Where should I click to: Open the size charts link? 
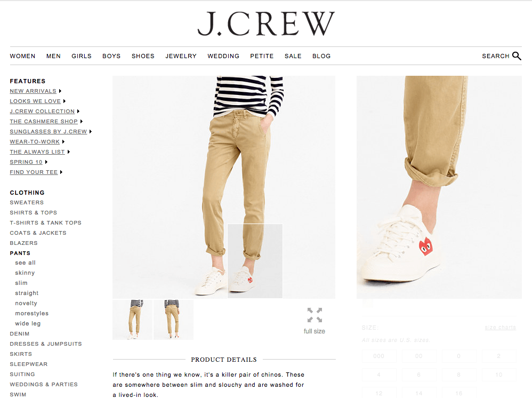(500, 328)
